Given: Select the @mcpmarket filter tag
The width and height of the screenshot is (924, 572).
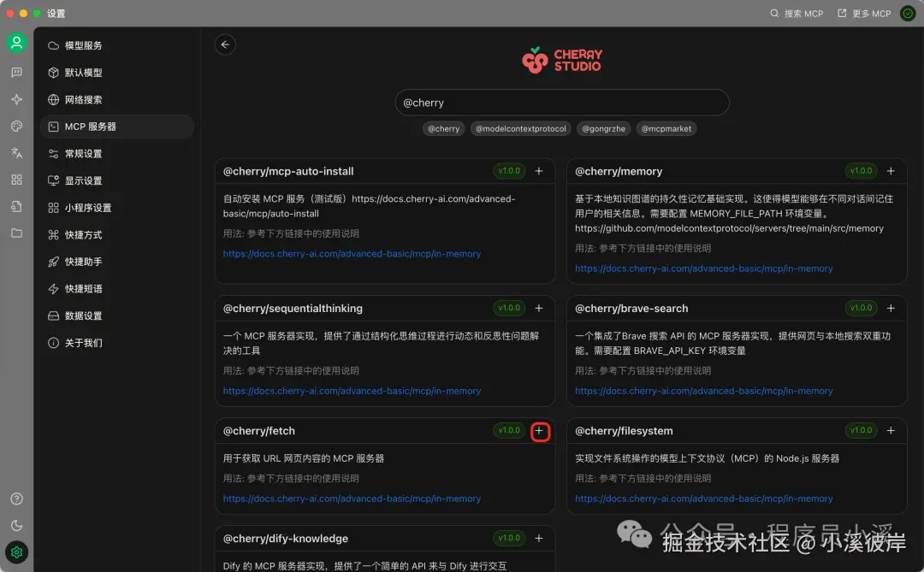Looking at the screenshot, I should (x=666, y=128).
